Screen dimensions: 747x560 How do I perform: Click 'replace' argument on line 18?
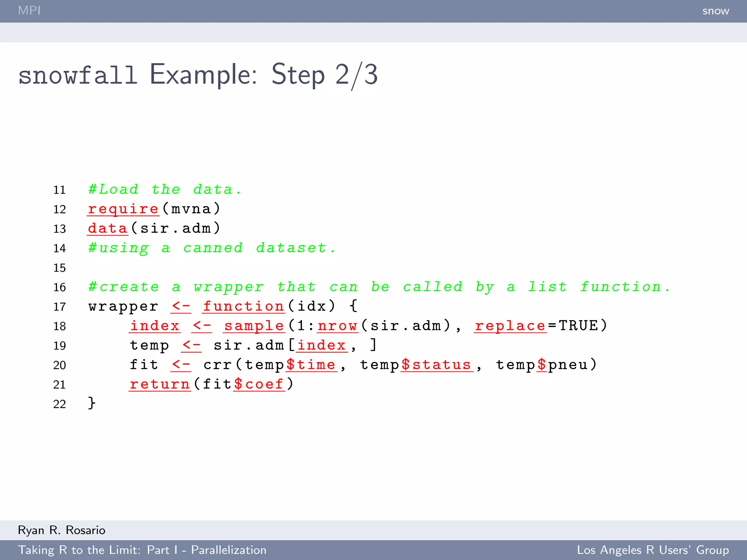(x=510, y=326)
